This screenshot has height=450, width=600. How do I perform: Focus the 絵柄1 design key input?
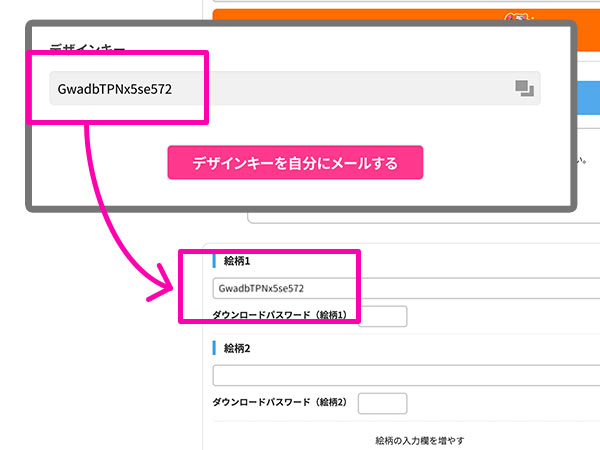406,289
